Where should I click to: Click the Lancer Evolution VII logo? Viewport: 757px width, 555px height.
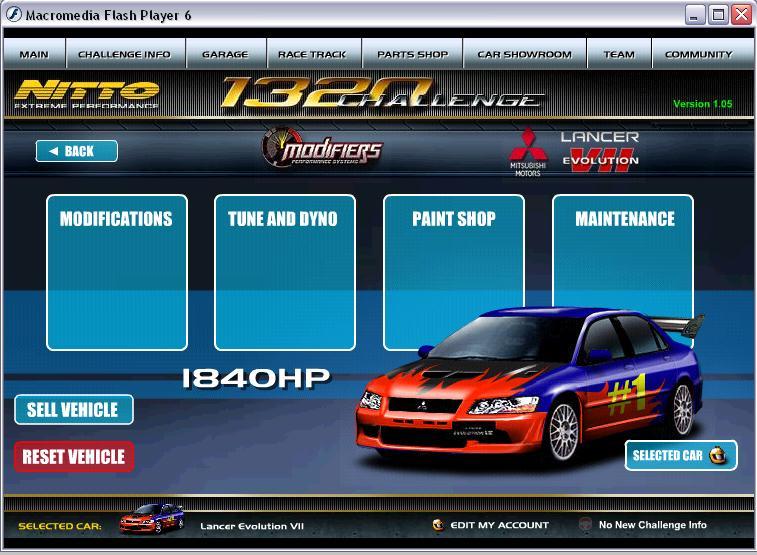[600, 152]
